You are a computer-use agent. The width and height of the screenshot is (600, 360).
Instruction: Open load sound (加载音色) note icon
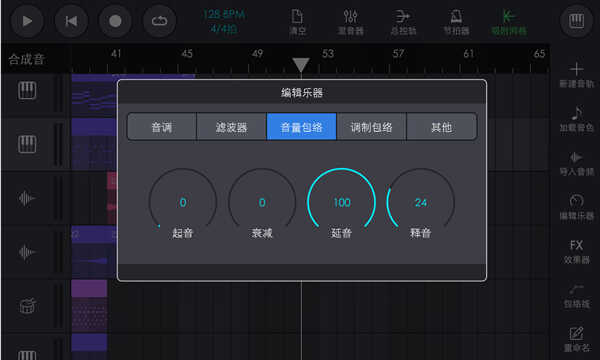coord(577,113)
